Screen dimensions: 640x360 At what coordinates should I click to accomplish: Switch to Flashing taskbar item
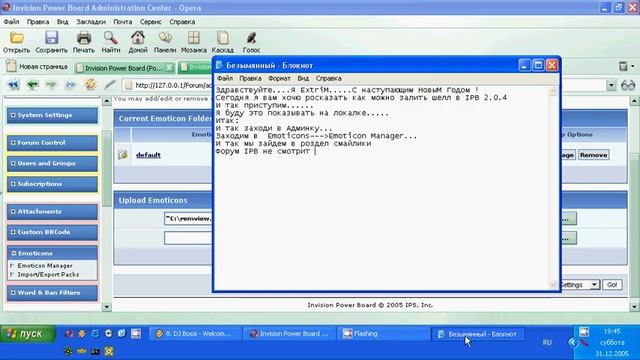(384, 334)
